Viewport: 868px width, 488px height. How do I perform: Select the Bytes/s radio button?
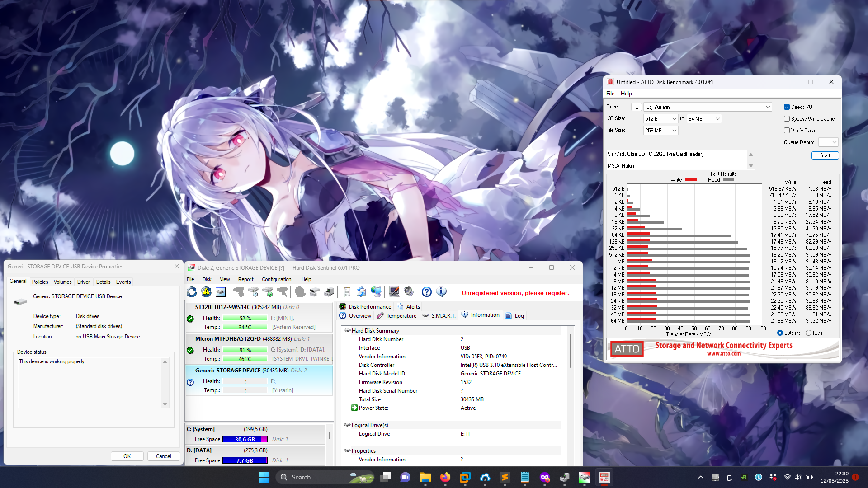[x=780, y=333]
